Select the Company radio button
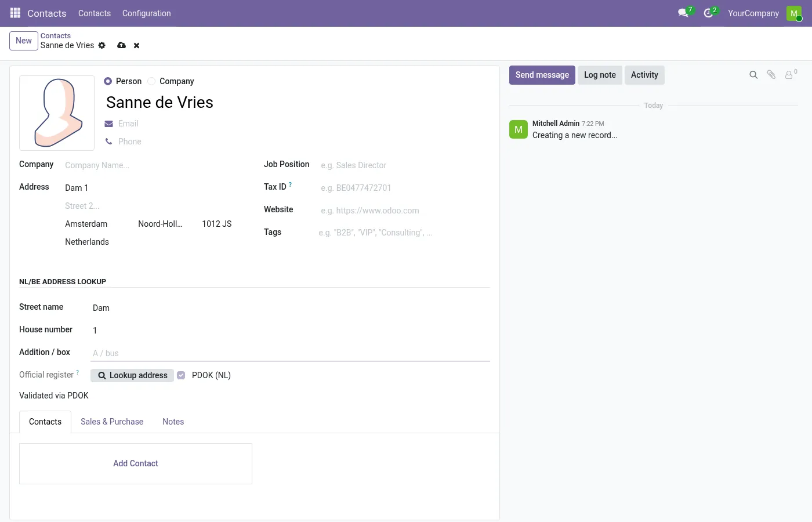The height and width of the screenshot is (522, 812). point(151,81)
